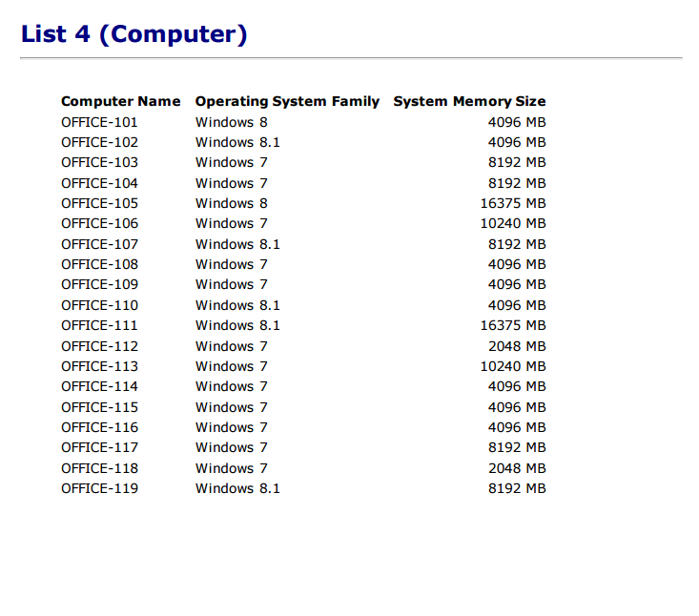
Task: Select the OFFICE-104 computer name
Action: tap(99, 183)
